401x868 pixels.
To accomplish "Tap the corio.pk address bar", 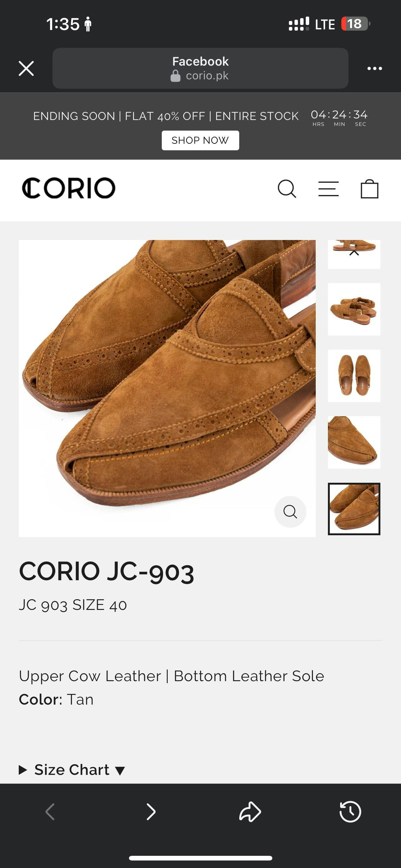I will coord(200,68).
